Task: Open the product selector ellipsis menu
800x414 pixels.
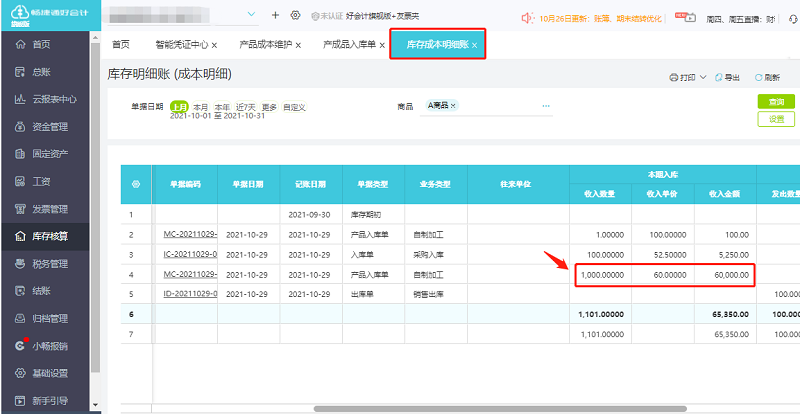Action: 546,105
